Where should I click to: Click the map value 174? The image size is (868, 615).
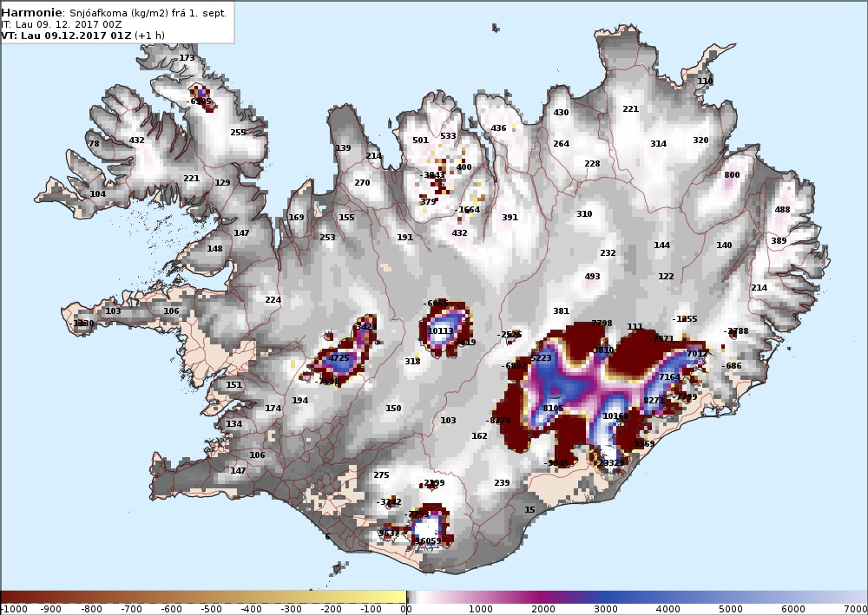pos(273,409)
